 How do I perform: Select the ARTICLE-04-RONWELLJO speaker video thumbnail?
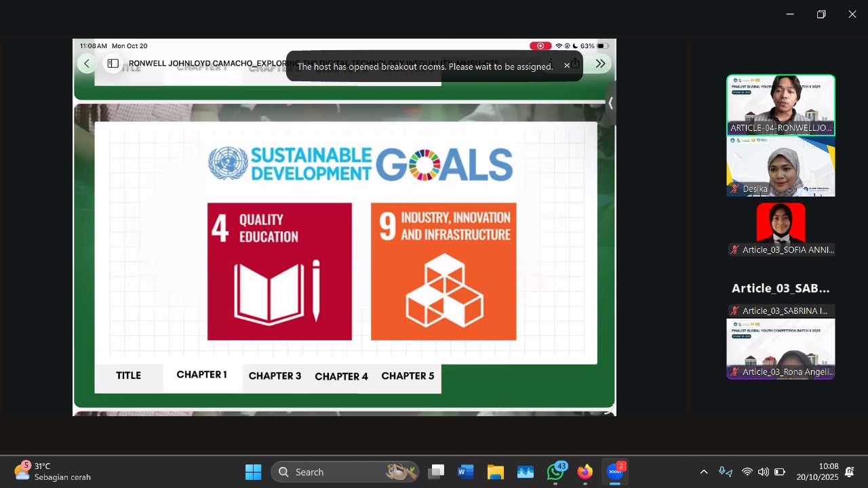coord(781,105)
